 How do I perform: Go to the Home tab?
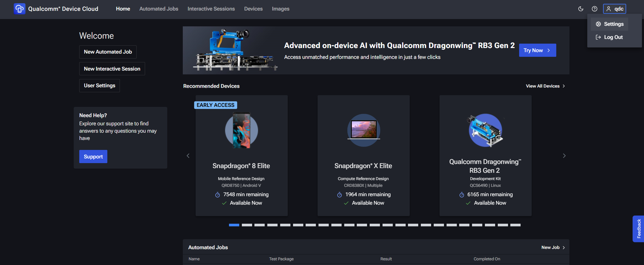click(x=123, y=9)
